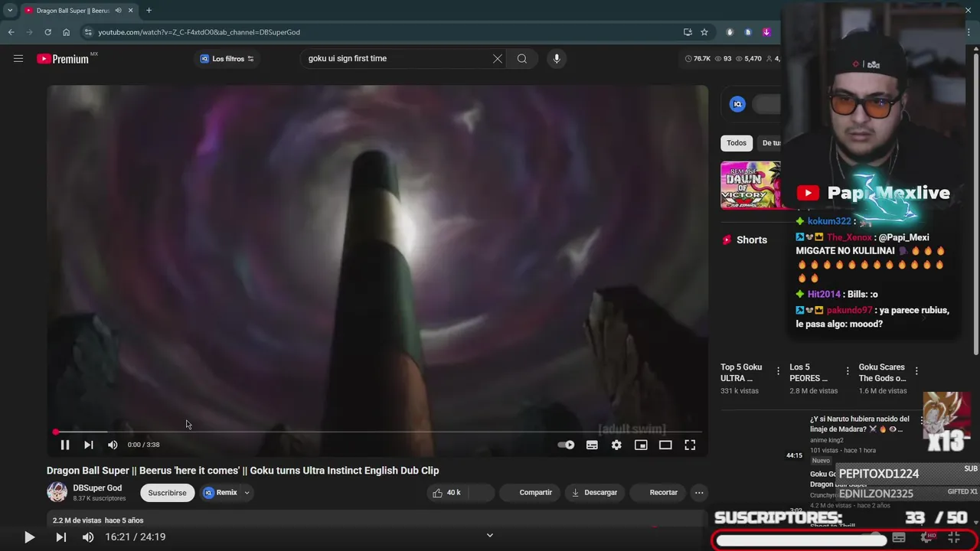Like the video showing 40 k
The height and width of the screenshot is (551, 980).
click(x=446, y=493)
